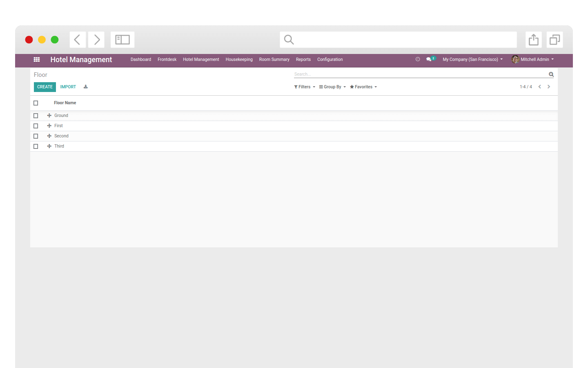Tick the select-all checkbox in header
588x368 pixels.
36,103
